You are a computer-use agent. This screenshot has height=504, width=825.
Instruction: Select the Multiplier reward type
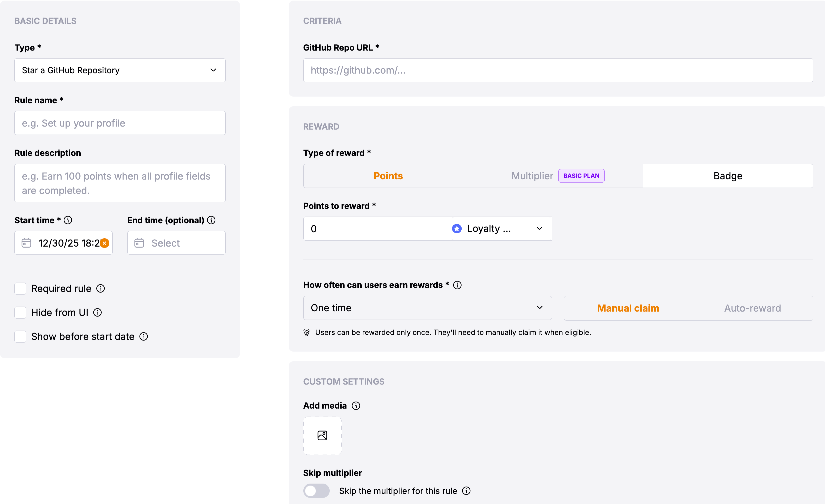point(532,176)
